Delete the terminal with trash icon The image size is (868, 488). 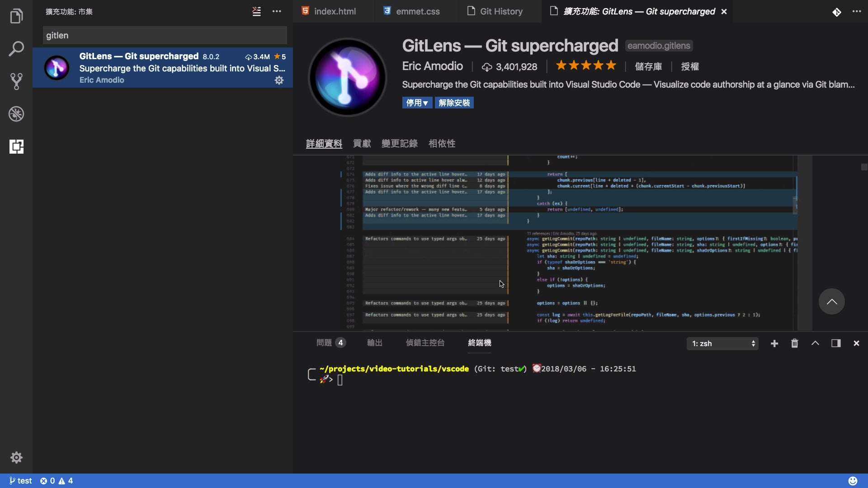pos(794,343)
